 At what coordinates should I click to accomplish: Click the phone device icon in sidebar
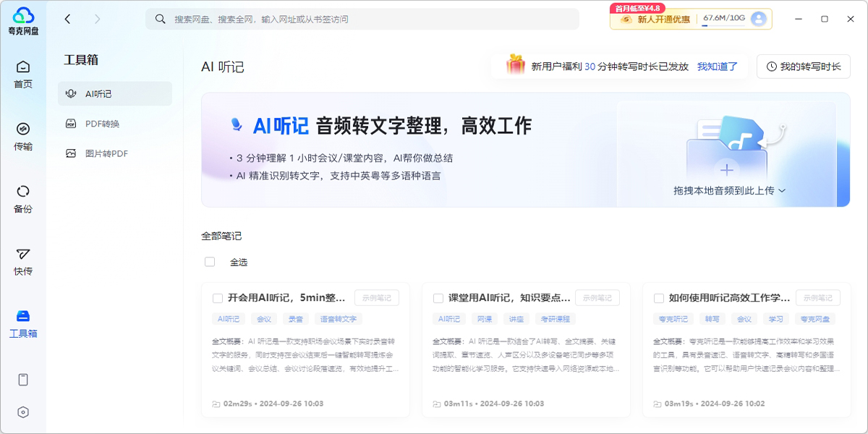(23, 380)
